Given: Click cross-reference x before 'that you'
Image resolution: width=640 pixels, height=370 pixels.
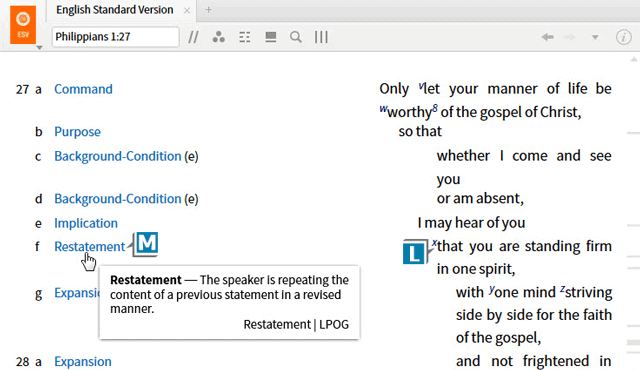Looking at the screenshot, I should click(x=435, y=243).
